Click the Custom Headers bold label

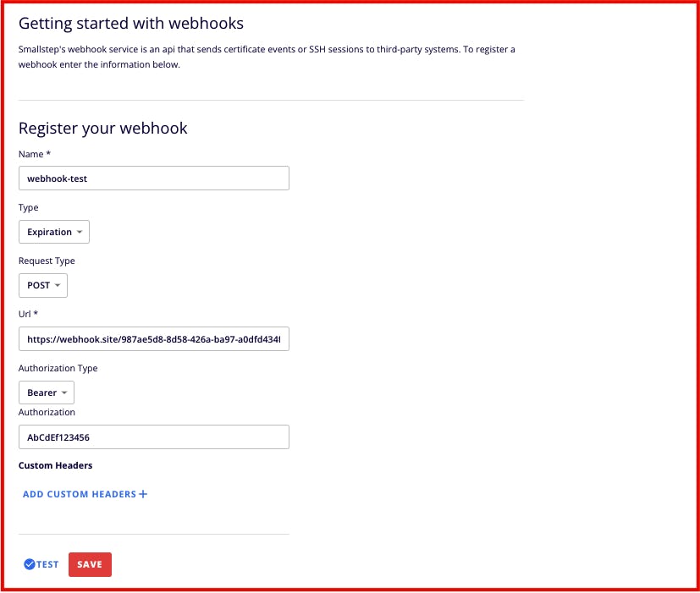point(55,465)
